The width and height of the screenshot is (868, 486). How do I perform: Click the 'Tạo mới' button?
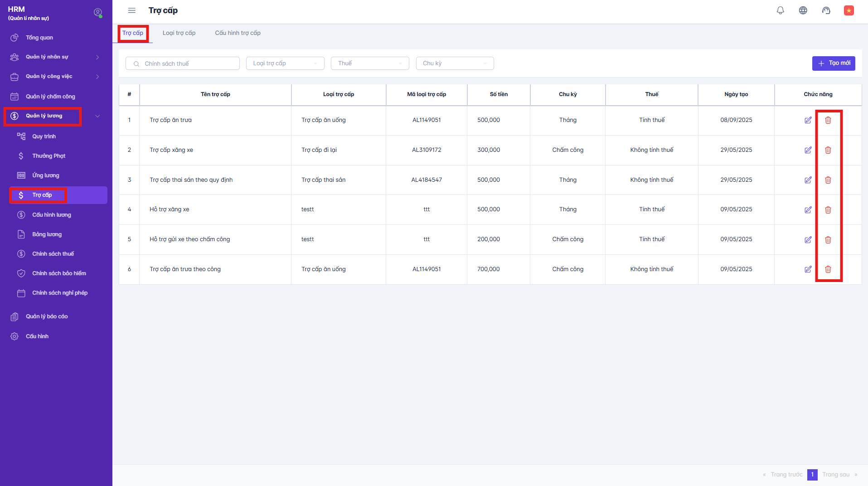[833, 63]
